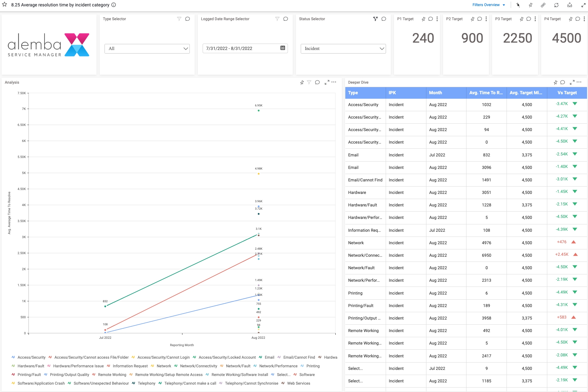The height and width of the screenshot is (392, 588).
Task: Clear the filter on Status Selector
Action: click(x=375, y=19)
